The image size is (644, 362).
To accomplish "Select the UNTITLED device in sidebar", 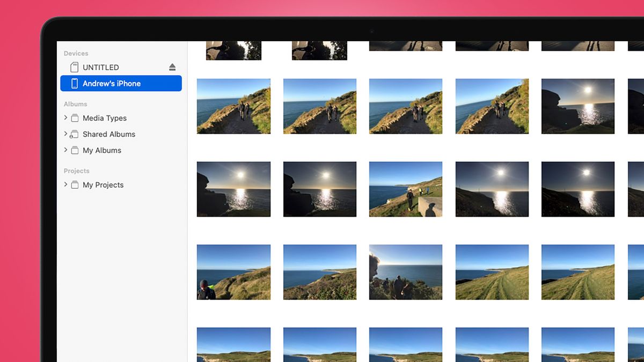I will tap(100, 67).
